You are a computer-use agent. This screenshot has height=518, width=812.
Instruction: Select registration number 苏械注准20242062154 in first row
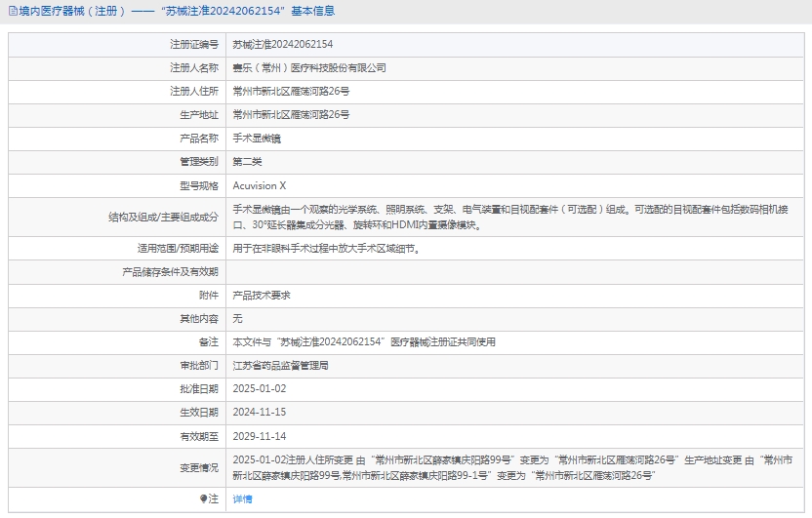282,45
